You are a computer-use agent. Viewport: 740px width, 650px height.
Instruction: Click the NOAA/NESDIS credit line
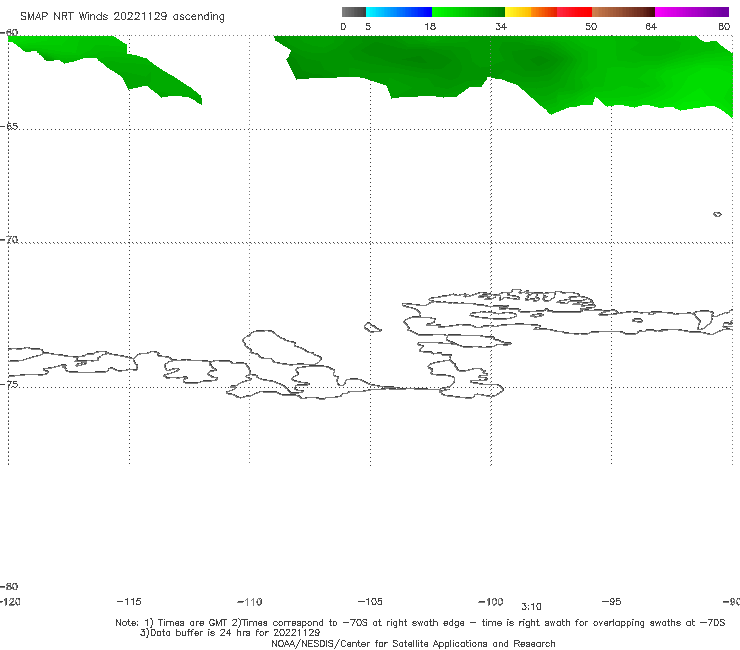(413, 643)
